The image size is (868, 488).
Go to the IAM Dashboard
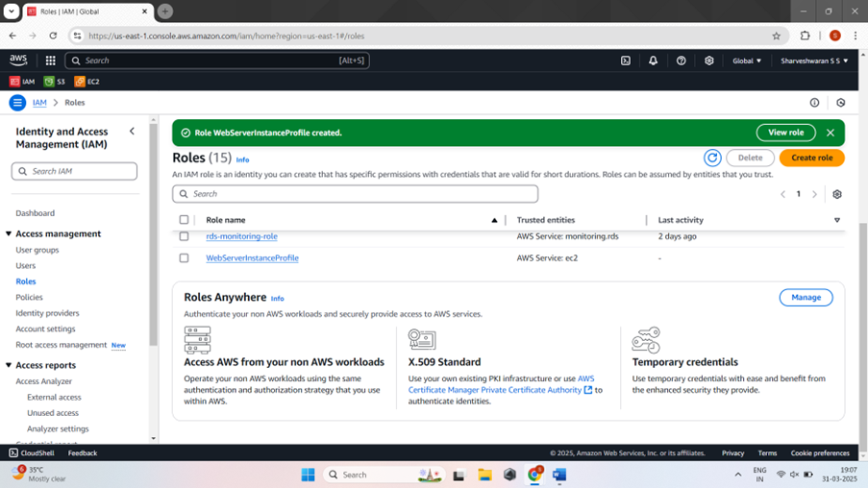(35, 213)
